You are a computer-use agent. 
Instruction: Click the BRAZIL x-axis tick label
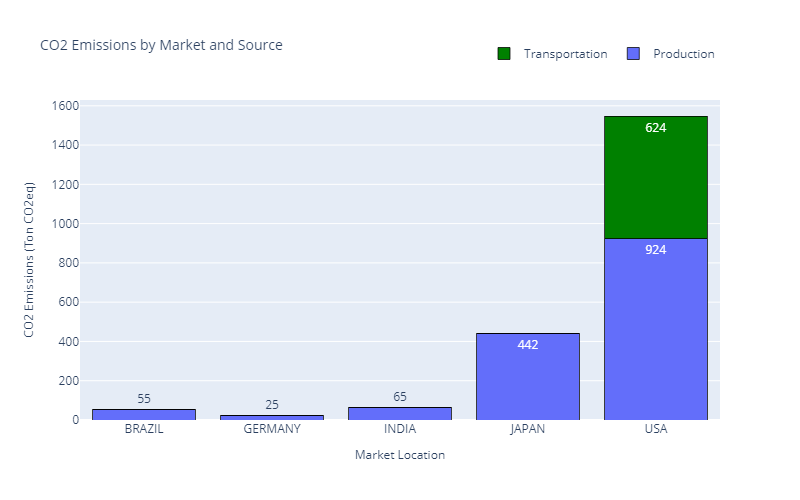coord(144,429)
